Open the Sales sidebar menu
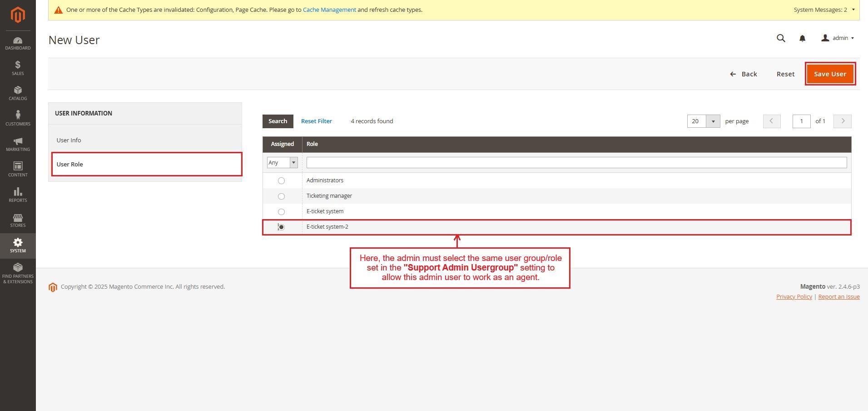Image resolution: width=868 pixels, height=411 pixels. (x=18, y=68)
